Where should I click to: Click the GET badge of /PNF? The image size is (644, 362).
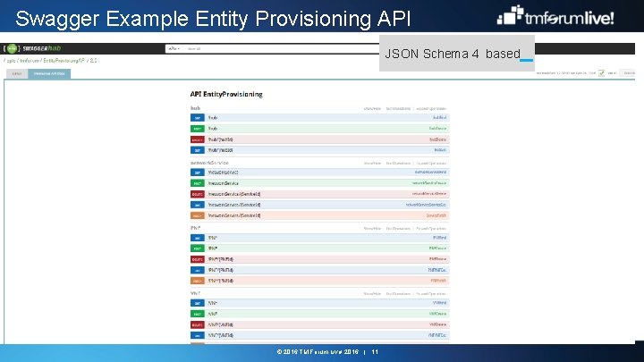tap(198, 238)
